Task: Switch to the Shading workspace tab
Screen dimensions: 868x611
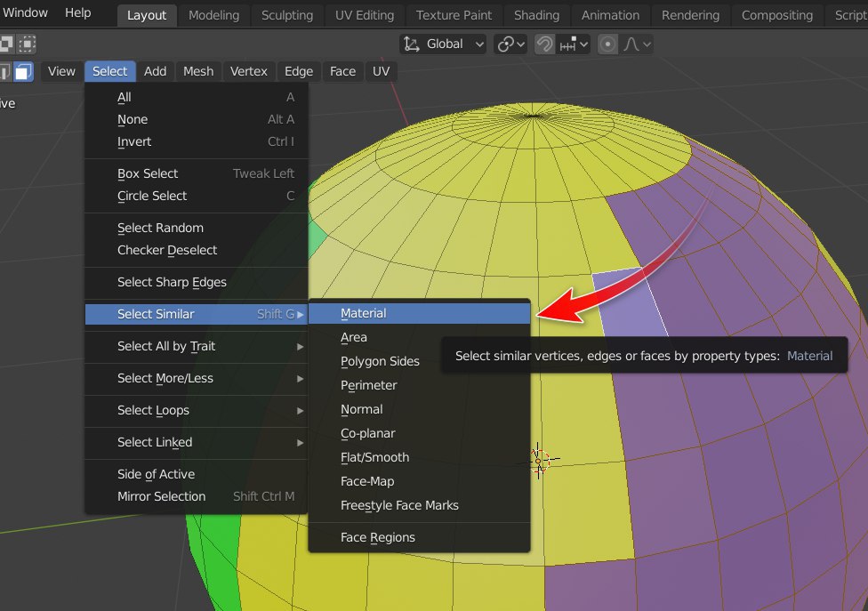Action: pyautogui.click(x=536, y=15)
